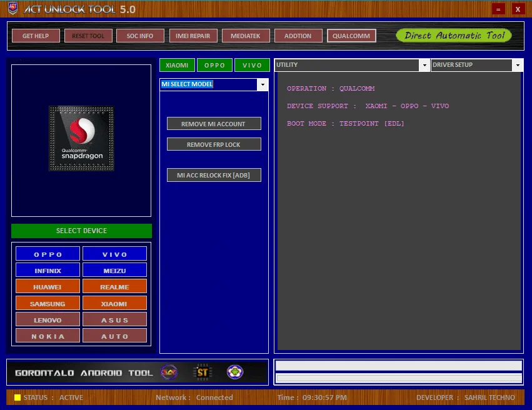Click the GORONTALO ANDROID TOOL banner text

(x=84, y=372)
